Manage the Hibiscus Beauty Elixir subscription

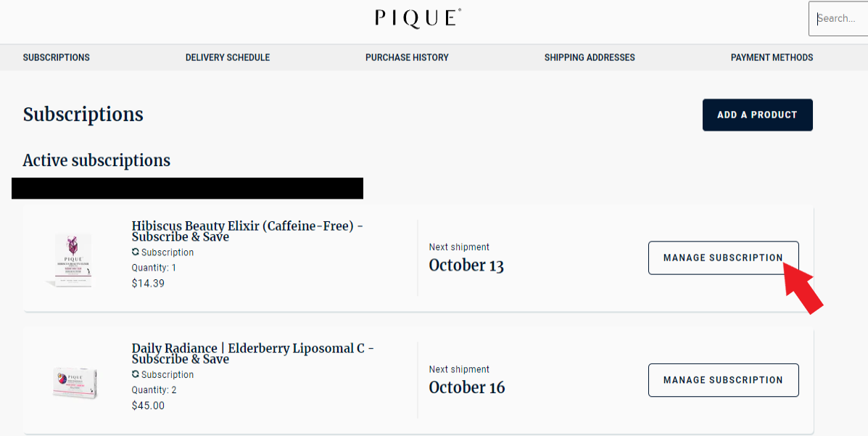point(724,258)
